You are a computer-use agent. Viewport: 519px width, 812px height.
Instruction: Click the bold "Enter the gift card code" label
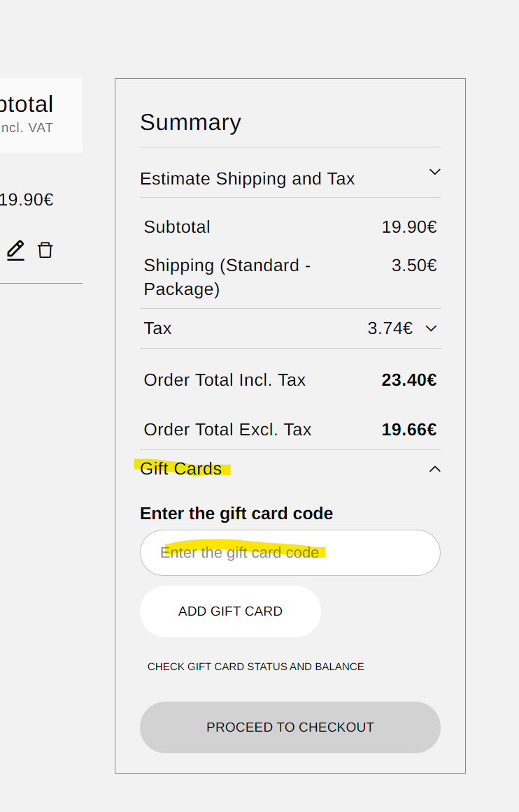click(x=236, y=514)
